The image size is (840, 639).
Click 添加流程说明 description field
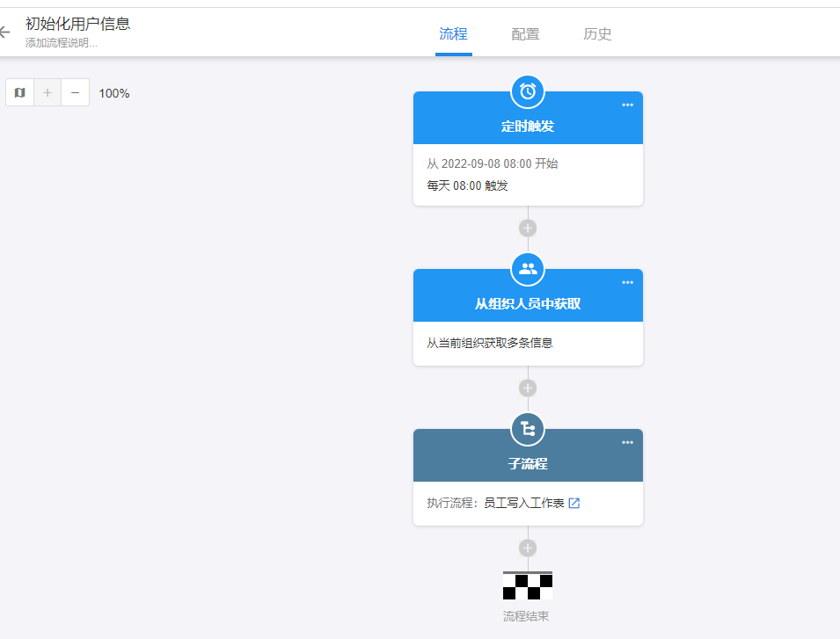(61, 43)
